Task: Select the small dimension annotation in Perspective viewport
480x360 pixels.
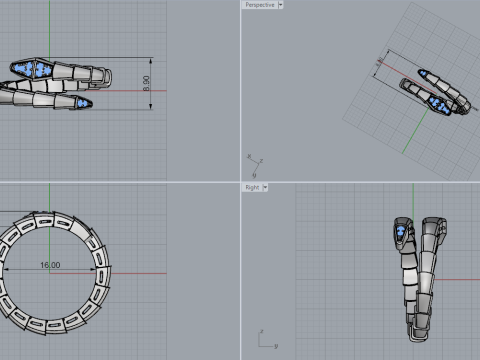Action: pyautogui.click(x=379, y=62)
